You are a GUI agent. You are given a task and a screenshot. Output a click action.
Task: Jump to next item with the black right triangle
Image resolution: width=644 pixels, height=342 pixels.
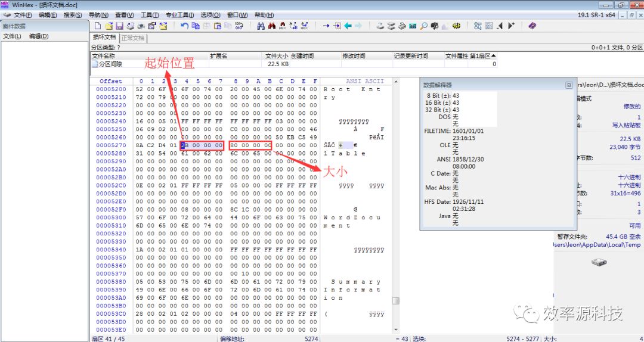(511, 26)
